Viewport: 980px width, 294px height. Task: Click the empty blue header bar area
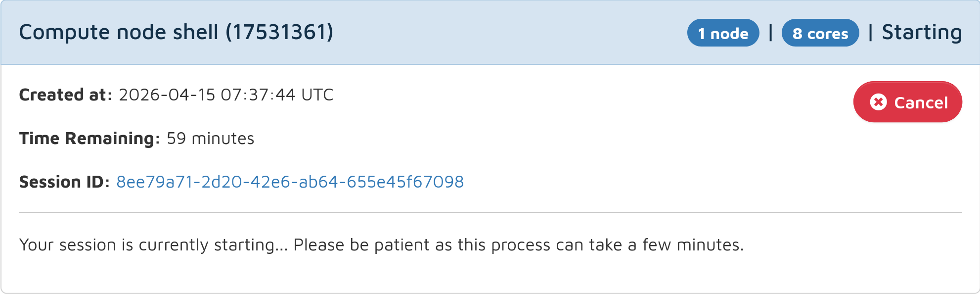[x=509, y=33]
